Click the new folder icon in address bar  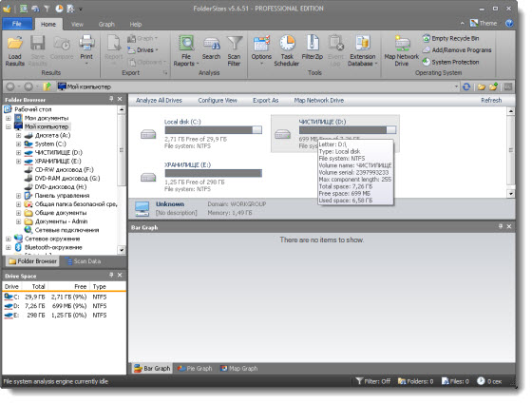coord(493,86)
